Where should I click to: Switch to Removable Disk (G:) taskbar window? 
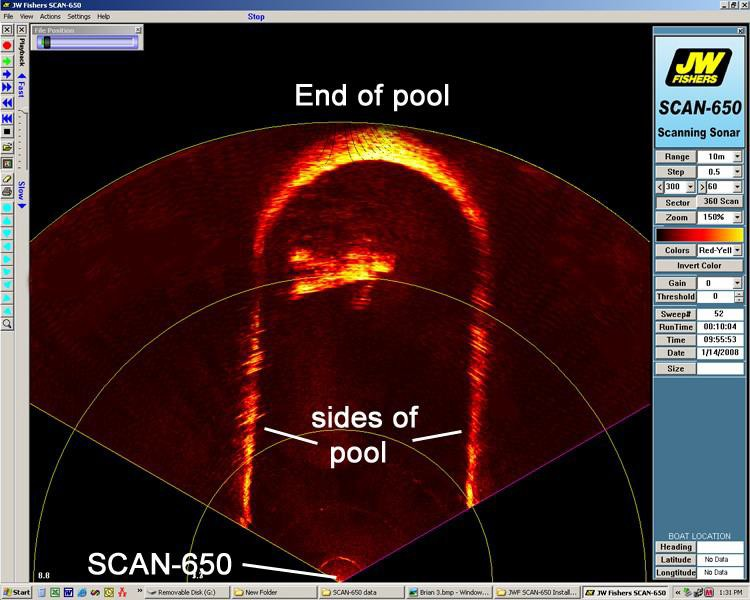(x=187, y=592)
